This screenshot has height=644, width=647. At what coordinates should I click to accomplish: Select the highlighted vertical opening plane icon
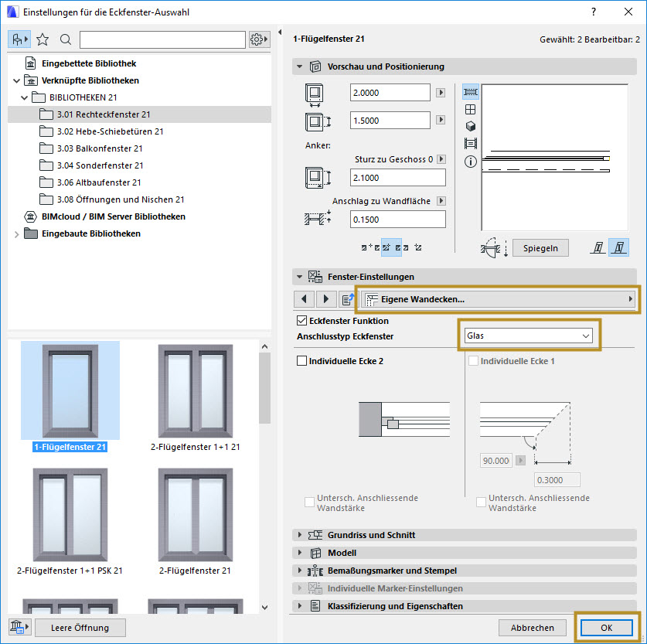[618, 248]
